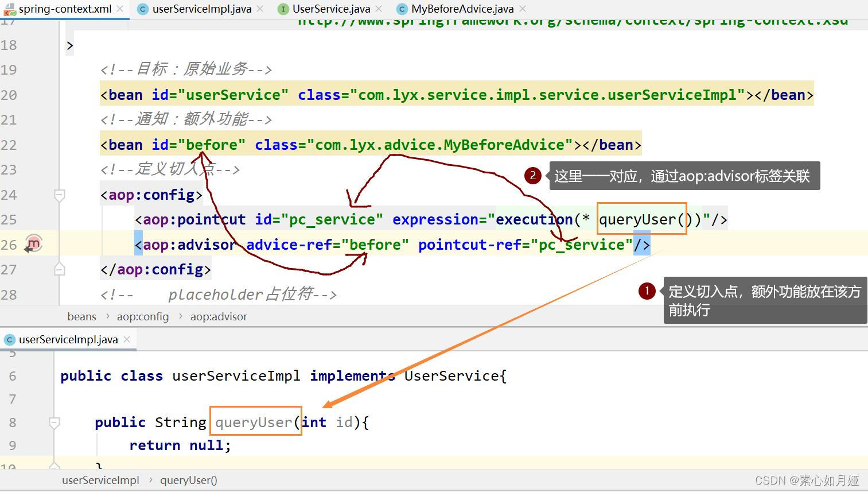Open the MyBeforeAdvice.java tab
This screenshot has height=492, width=868.
tap(462, 9)
